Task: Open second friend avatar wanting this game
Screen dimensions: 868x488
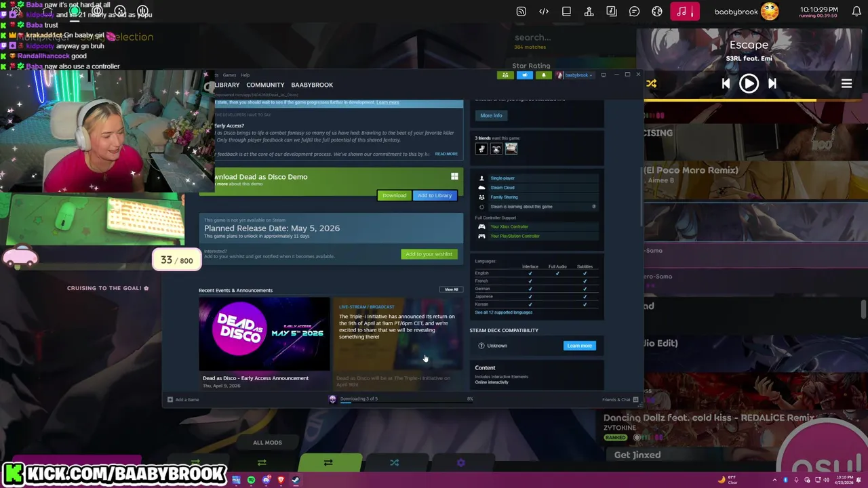Action: click(x=496, y=148)
